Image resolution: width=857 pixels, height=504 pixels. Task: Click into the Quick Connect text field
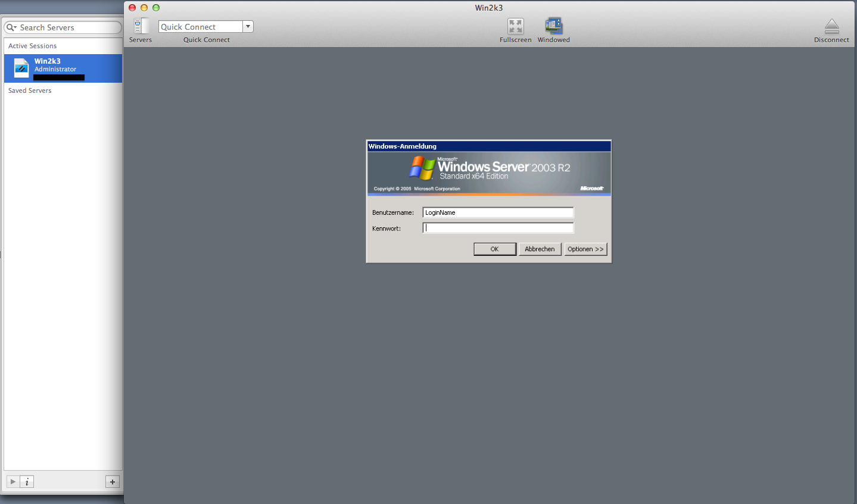[x=201, y=27]
